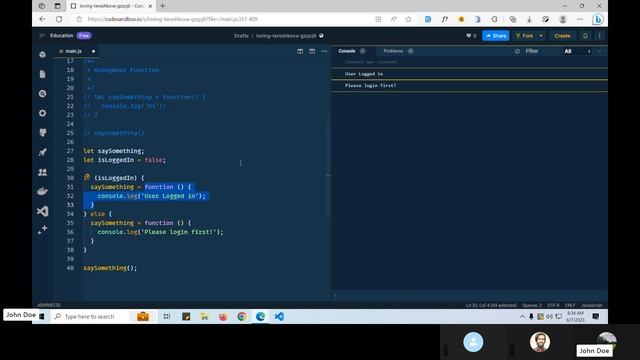Open the Deployment rocket icon in sidebar

[x=42, y=152]
